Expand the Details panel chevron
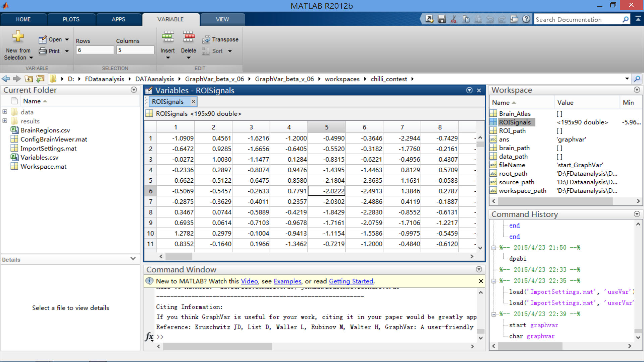 pos(133,259)
